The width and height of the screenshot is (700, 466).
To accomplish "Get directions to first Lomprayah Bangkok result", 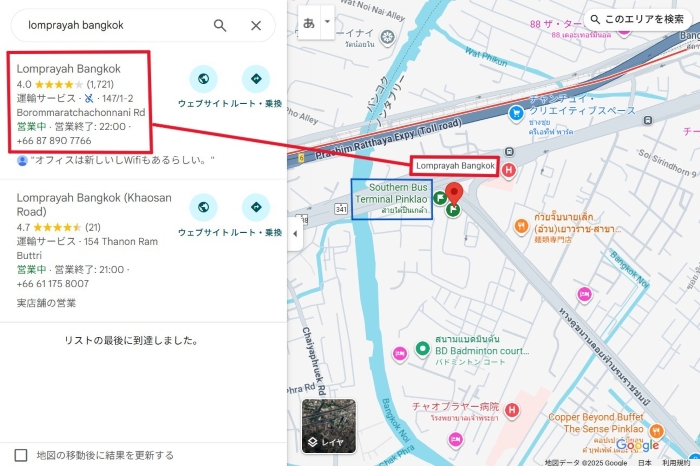I will (x=256, y=79).
